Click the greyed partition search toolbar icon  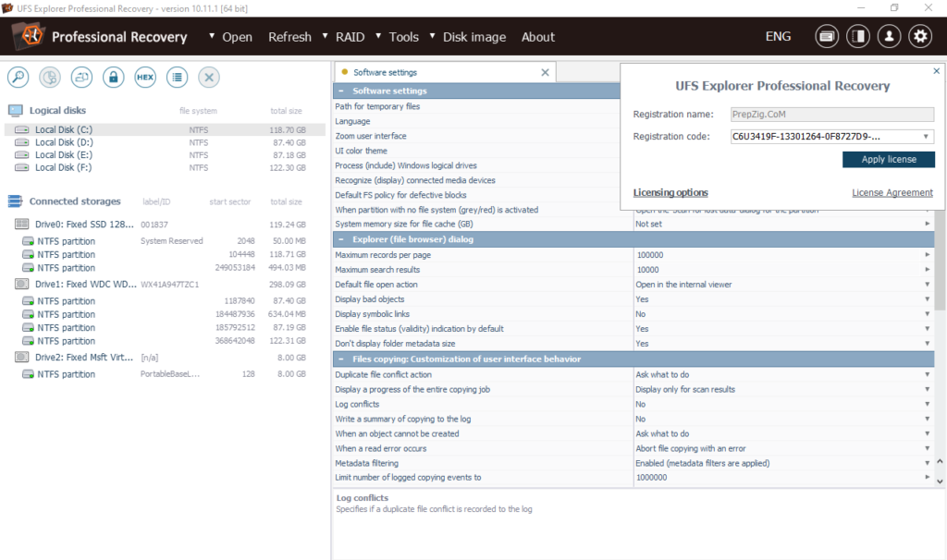(50, 78)
